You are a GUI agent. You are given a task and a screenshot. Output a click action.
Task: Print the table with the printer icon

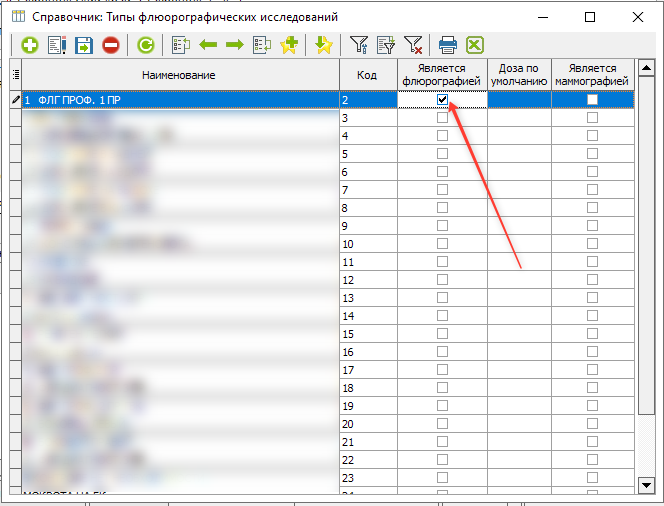[448, 45]
